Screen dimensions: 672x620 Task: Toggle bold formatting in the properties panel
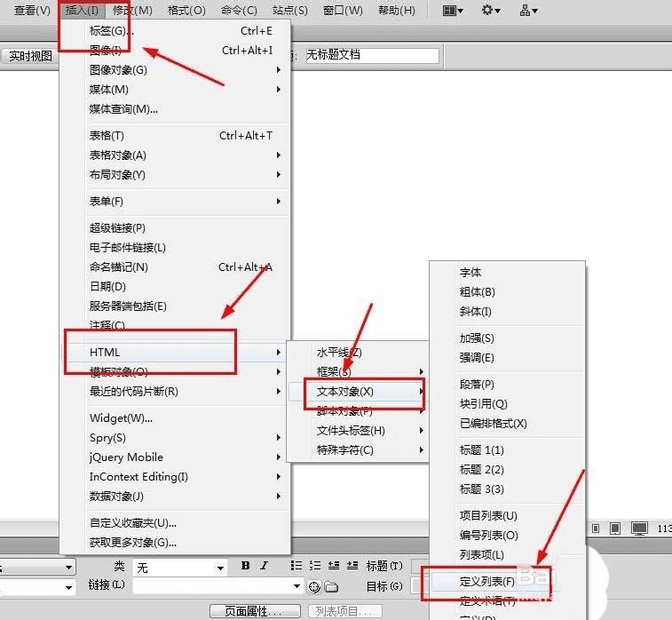[x=246, y=566]
